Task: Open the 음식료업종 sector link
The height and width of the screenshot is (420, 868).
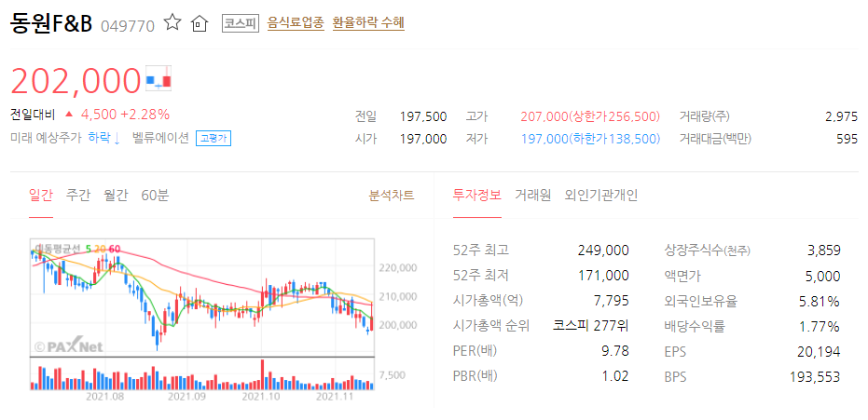Action: coord(296,23)
